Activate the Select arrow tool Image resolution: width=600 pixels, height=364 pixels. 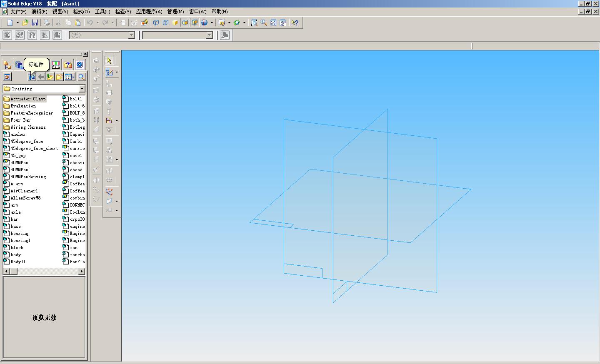(109, 60)
